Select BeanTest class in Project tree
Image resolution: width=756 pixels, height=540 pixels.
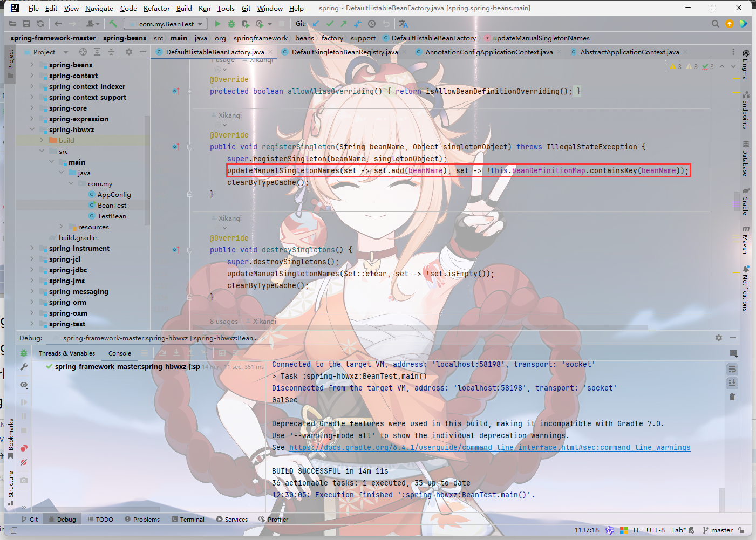click(112, 205)
